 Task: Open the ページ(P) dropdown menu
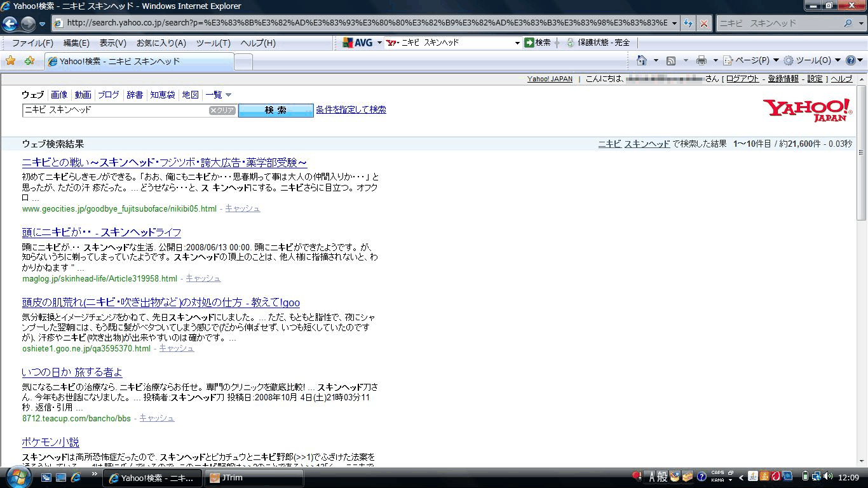pyautogui.click(x=751, y=60)
